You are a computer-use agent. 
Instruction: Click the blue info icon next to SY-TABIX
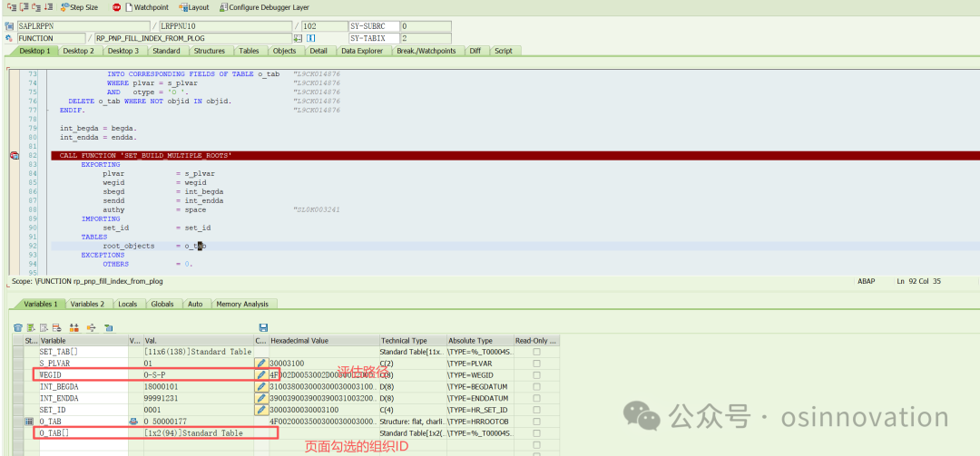click(310, 38)
